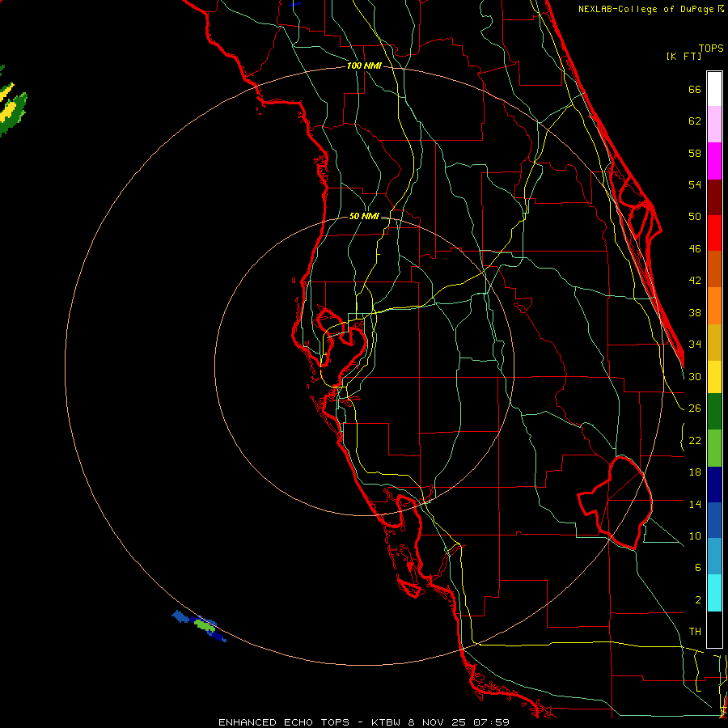
Task: Select the dark red 54 kft swatch
Action: point(714,197)
